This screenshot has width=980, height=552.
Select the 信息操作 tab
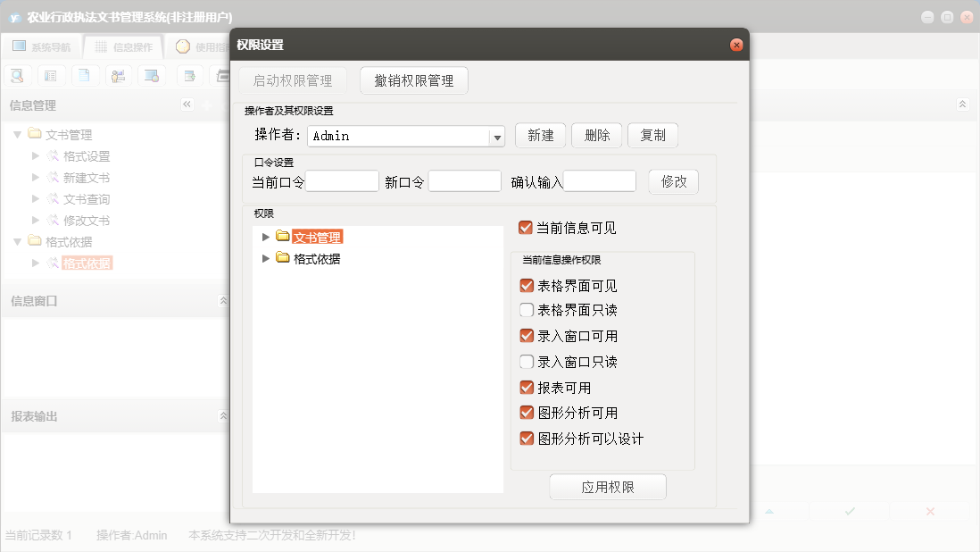coord(123,46)
